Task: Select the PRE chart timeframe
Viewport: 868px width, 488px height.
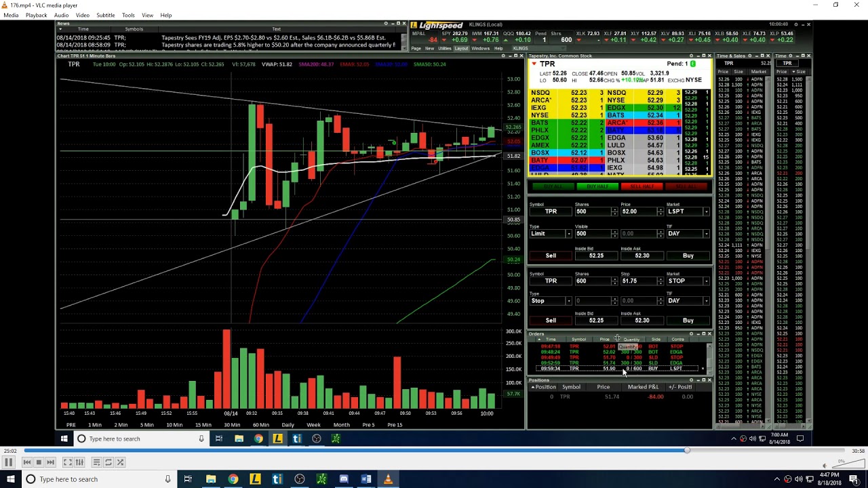Action: coord(71,425)
